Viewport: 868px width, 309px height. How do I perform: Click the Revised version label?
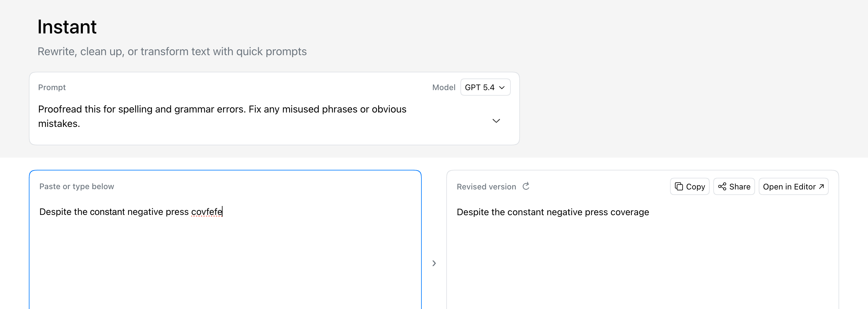[x=486, y=187]
